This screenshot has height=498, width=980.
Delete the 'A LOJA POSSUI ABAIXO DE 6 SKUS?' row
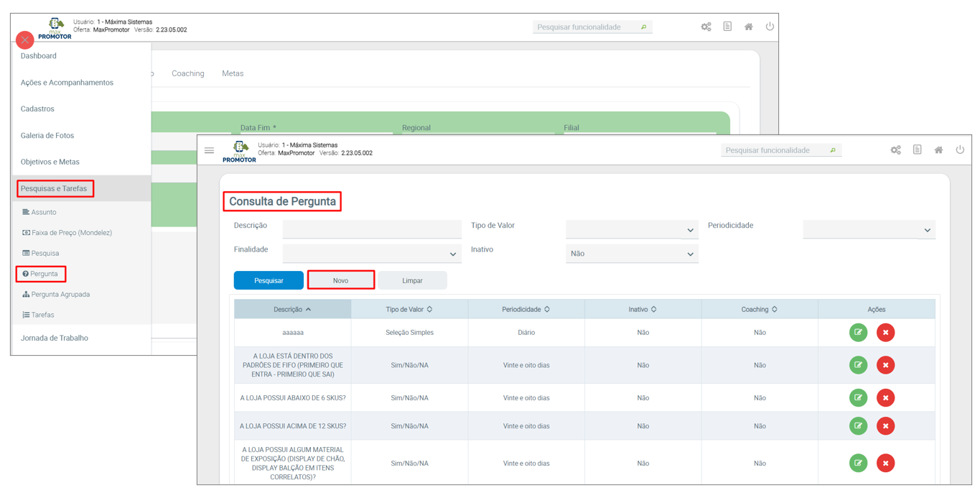point(885,398)
